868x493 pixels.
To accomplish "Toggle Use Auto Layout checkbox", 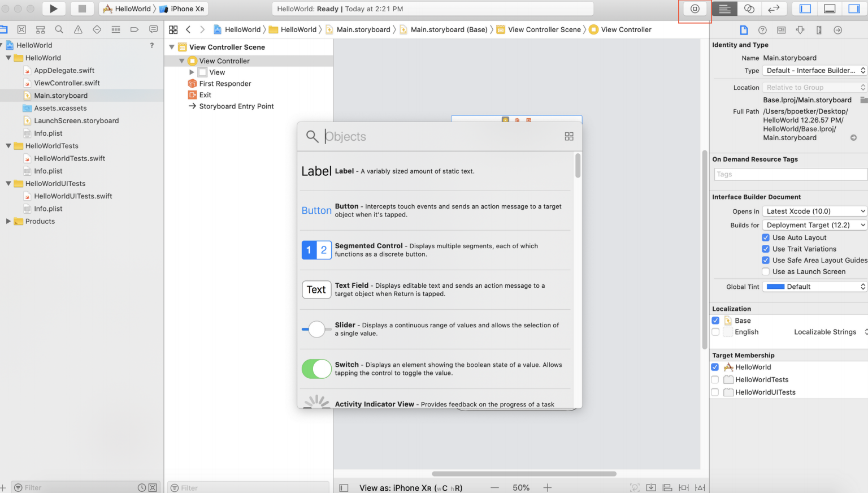I will (x=766, y=237).
